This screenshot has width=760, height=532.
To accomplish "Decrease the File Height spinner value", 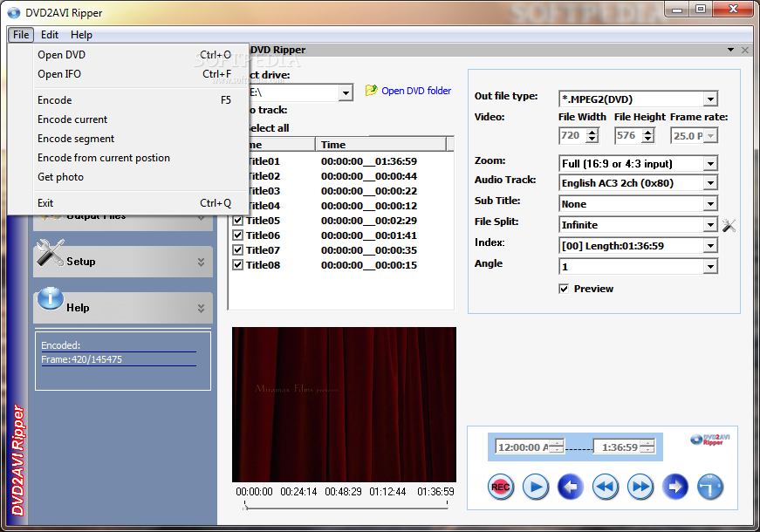I will pyautogui.click(x=648, y=140).
